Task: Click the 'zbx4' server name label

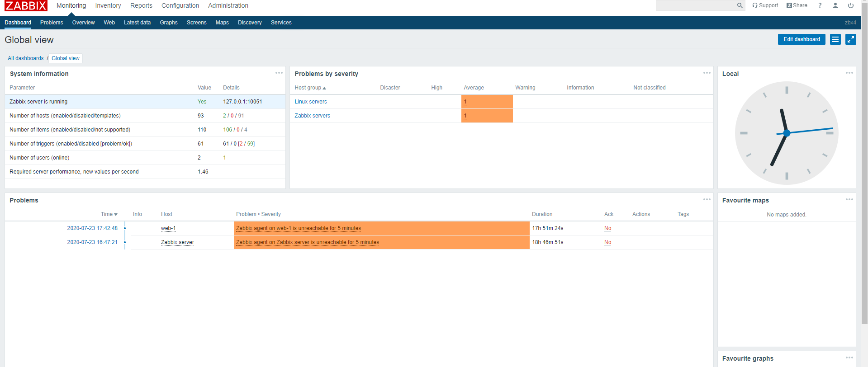Action: pos(850,23)
